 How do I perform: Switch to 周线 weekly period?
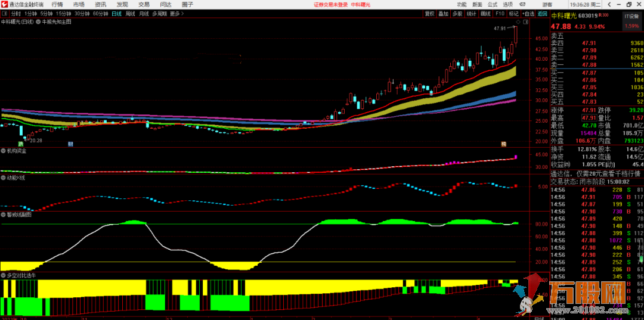click(130, 14)
